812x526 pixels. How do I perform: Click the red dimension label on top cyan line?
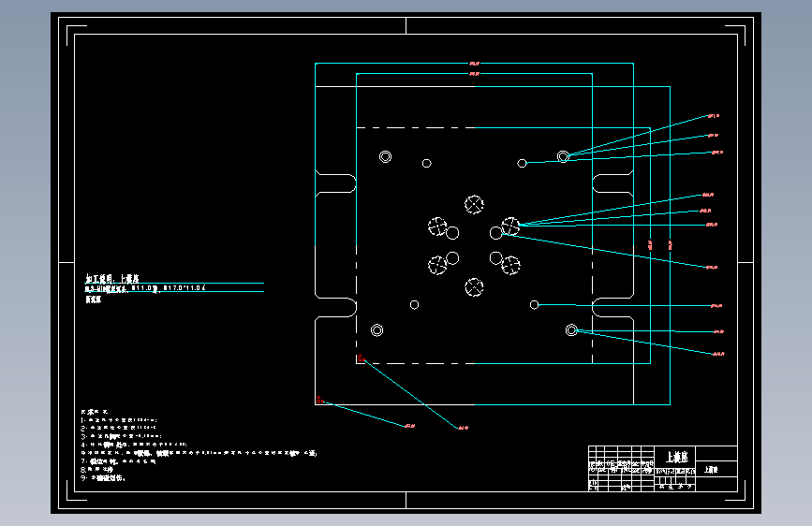[474, 63]
